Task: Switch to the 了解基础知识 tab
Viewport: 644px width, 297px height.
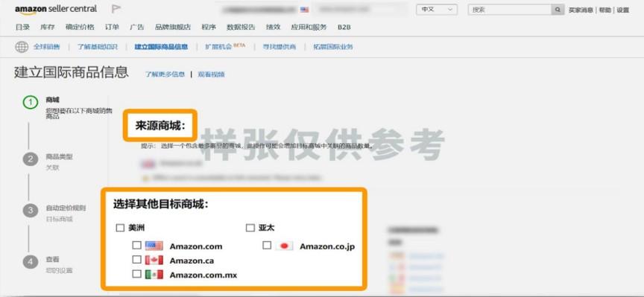Action: point(98,47)
